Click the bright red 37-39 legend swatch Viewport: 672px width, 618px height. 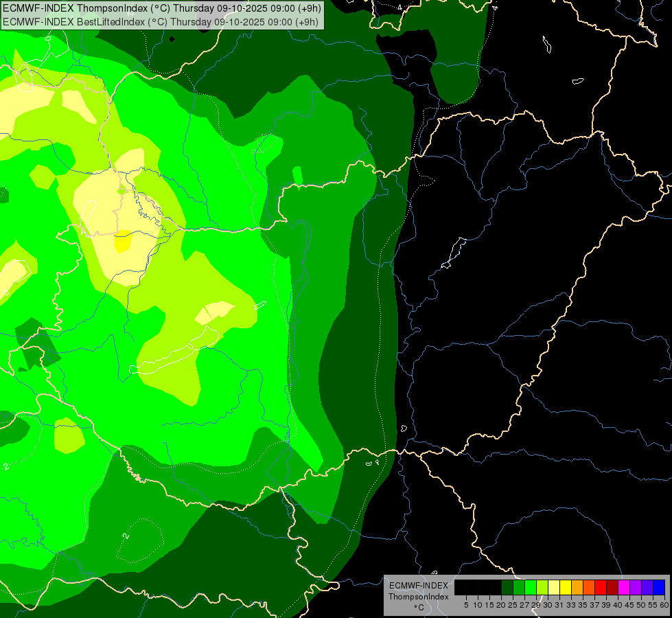601,587
